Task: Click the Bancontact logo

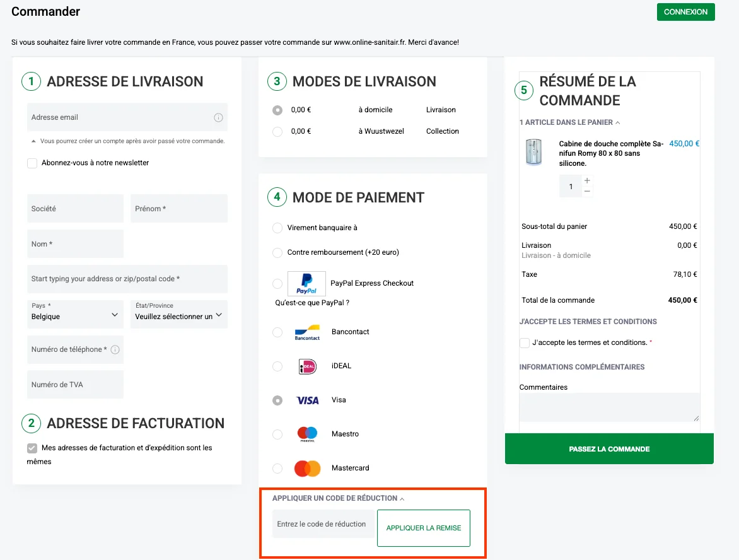Action: tap(307, 332)
